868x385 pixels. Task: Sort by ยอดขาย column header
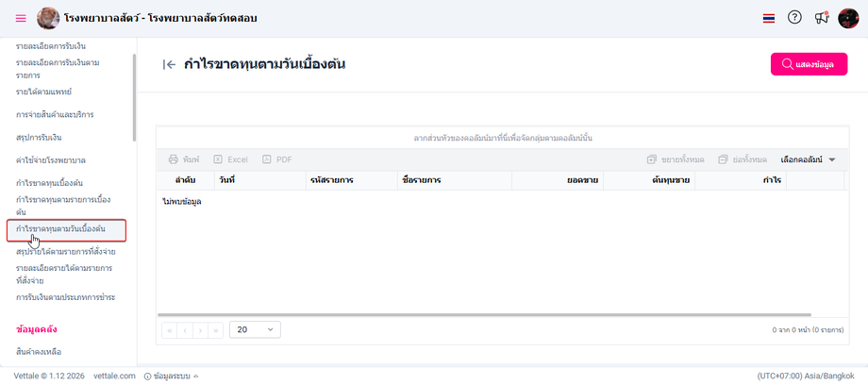(x=558, y=180)
